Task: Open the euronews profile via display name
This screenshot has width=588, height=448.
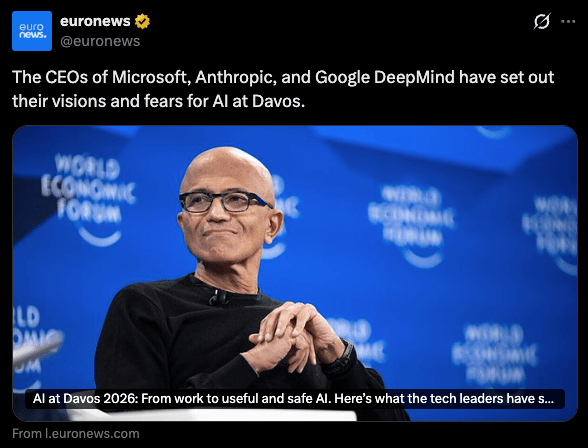Action: [95, 21]
